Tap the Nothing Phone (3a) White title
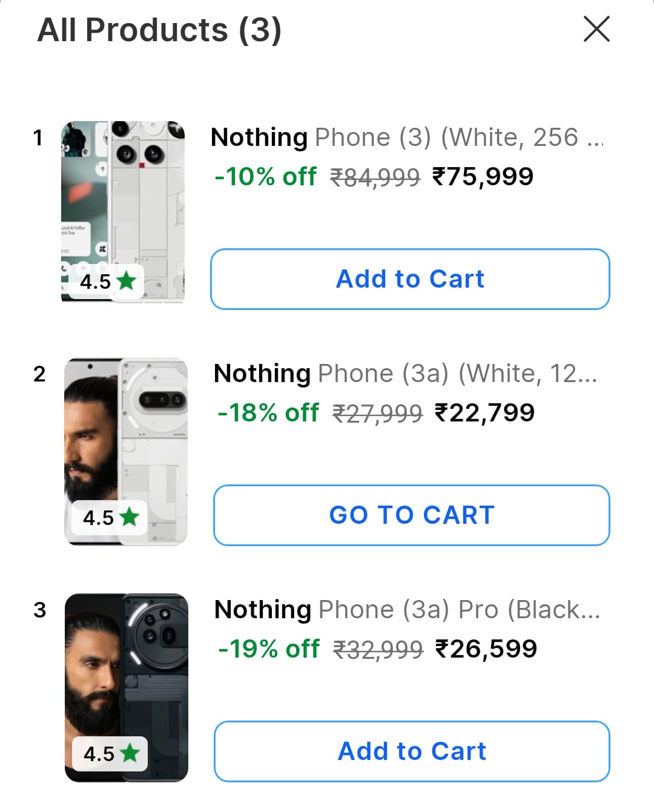654x812 pixels. pyautogui.click(x=405, y=374)
